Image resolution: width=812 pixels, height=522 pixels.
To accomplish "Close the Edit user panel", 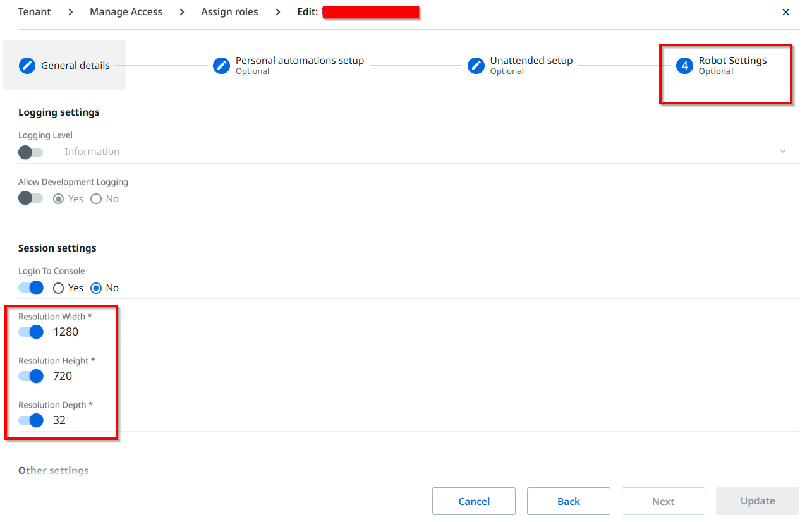I will coord(785,11).
